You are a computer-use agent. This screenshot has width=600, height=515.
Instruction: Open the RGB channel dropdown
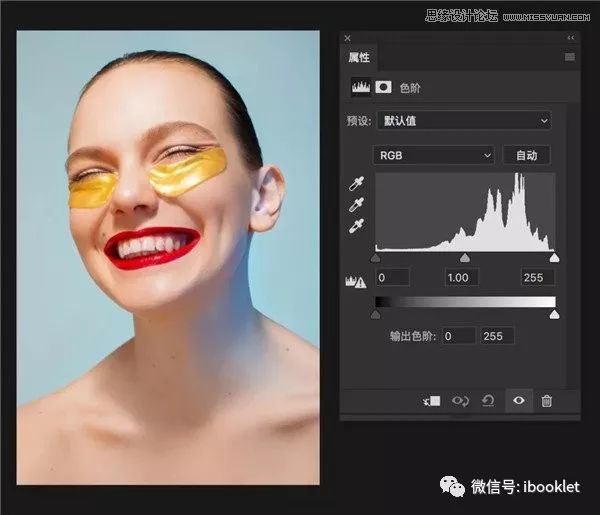tap(434, 155)
